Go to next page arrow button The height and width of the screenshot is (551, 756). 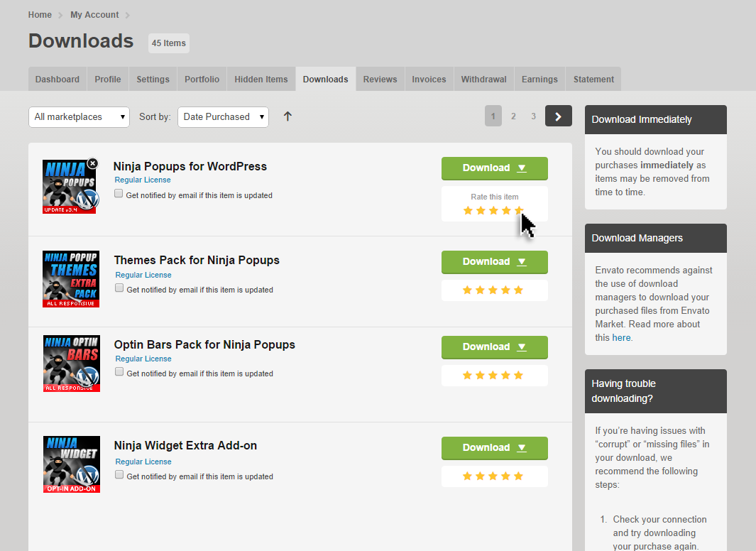tap(558, 116)
